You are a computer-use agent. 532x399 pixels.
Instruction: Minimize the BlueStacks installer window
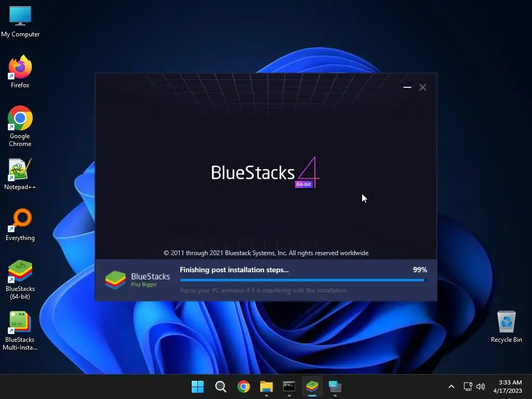[x=407, y=87]
